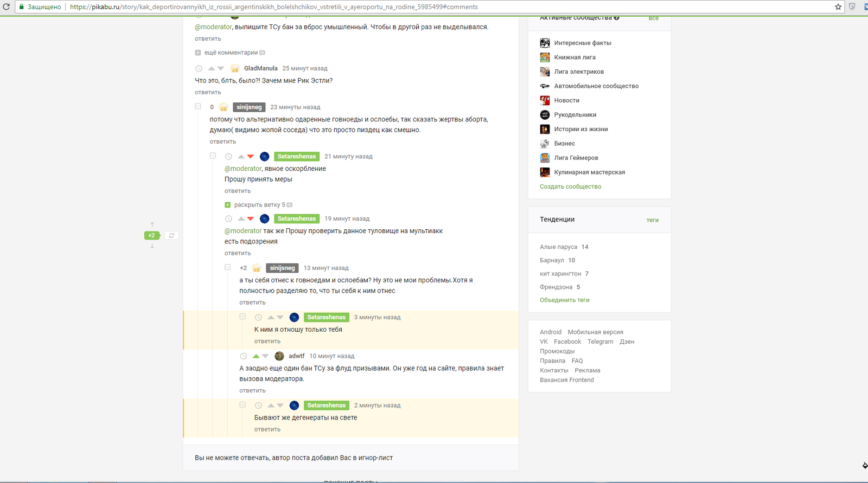Screen dimensions: 868x483
Task: Click the Setareshenas avatar on 21-minute comment
Action: (x=265, y=157)
